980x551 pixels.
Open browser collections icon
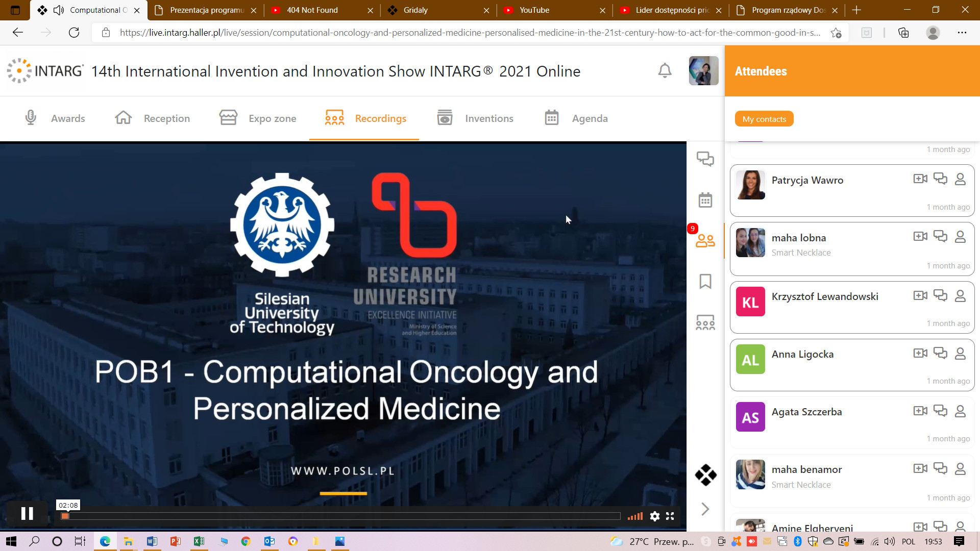(x=903, y=33)
